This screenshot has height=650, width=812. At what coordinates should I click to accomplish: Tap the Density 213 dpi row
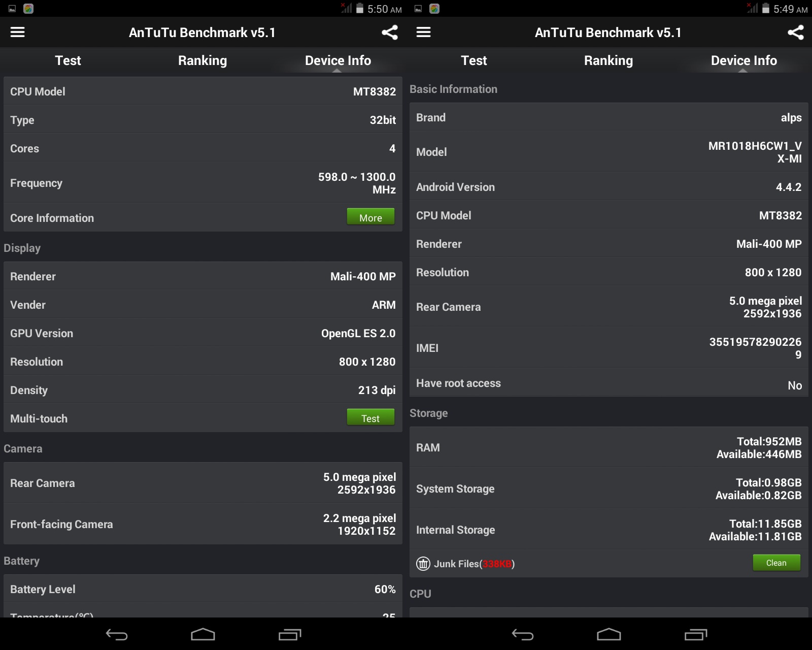coord(203,390)
